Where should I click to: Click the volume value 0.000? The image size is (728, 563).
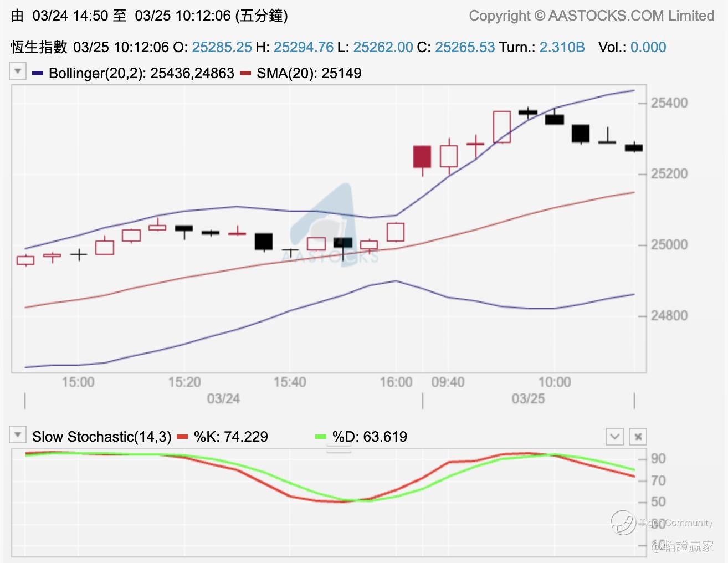click(x=648, y=47)
